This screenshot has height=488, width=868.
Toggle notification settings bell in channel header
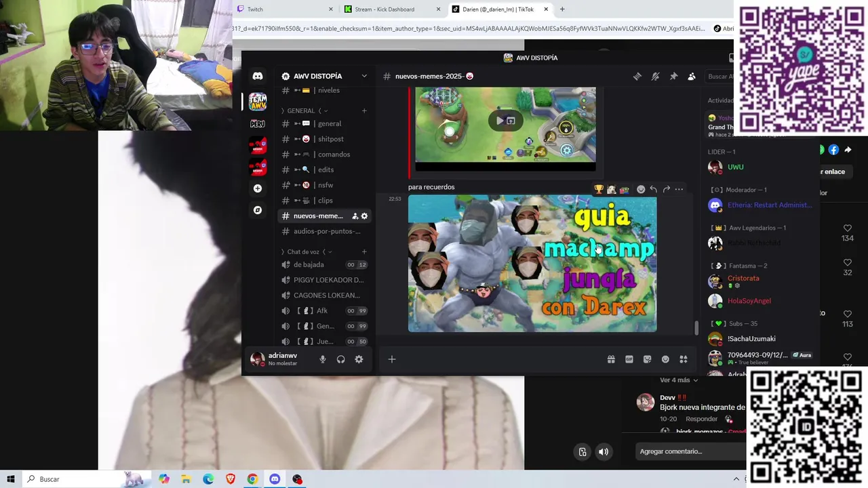(655, 77)
